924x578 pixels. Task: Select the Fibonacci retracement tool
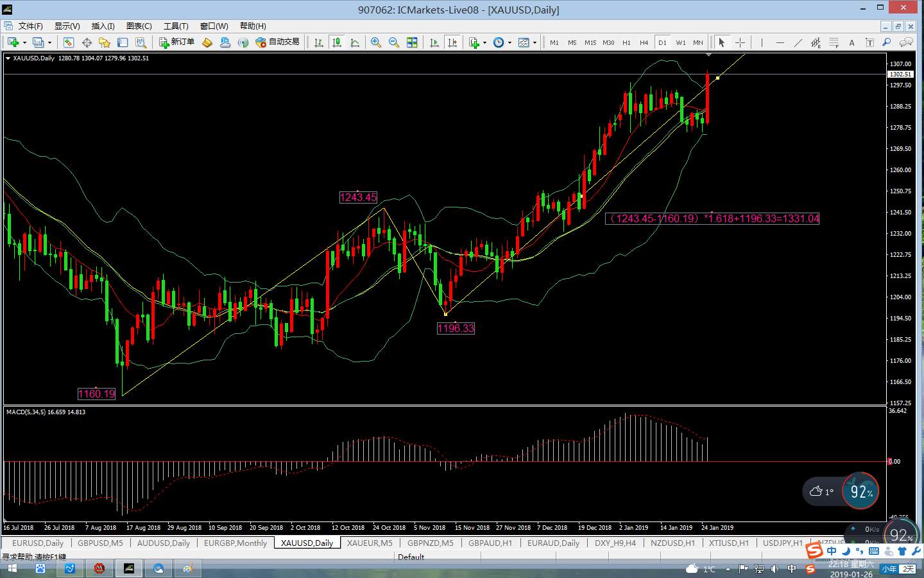(834, 42)
